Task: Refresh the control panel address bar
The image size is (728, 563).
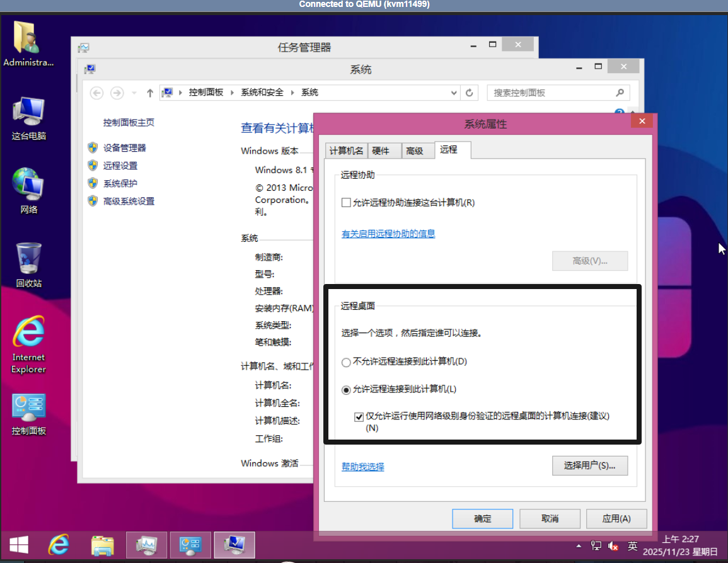Action: click(469, 93)
